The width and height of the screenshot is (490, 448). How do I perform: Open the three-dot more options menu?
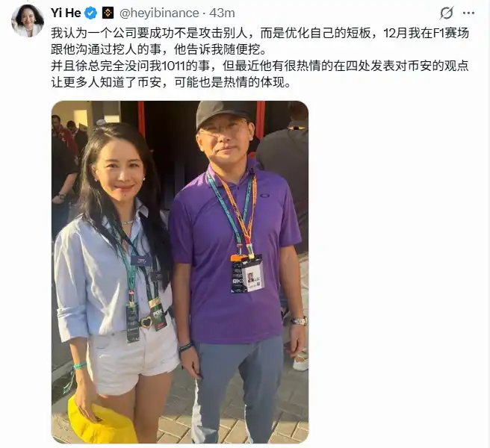pos(469,13)
